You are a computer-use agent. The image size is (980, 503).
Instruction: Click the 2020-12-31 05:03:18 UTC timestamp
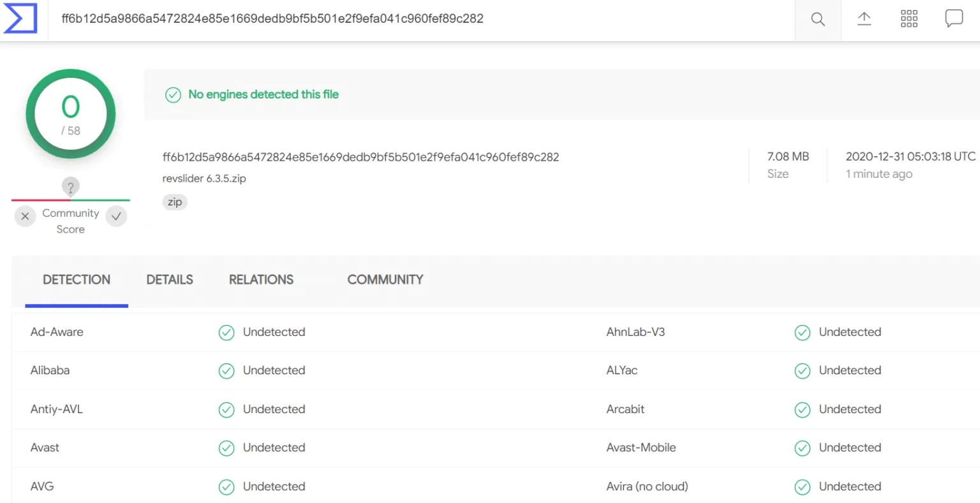910,156
